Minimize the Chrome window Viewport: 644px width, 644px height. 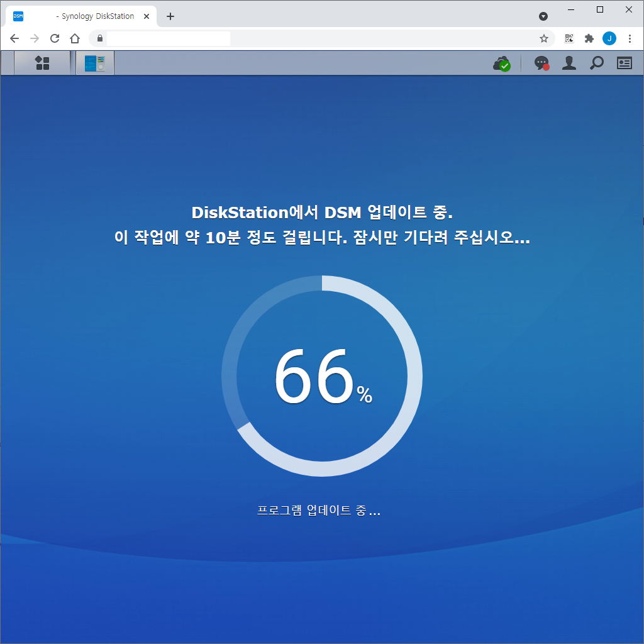(x=571, y=9)
